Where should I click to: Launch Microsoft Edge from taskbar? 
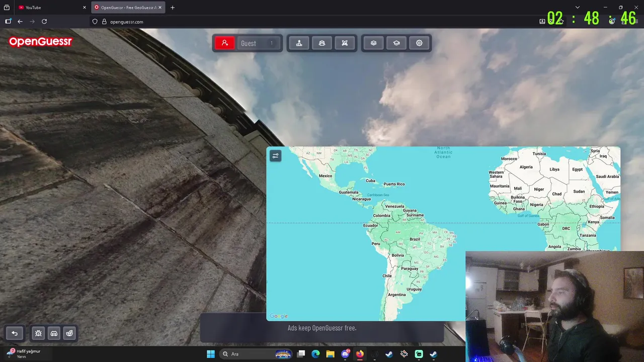point(315,354)
